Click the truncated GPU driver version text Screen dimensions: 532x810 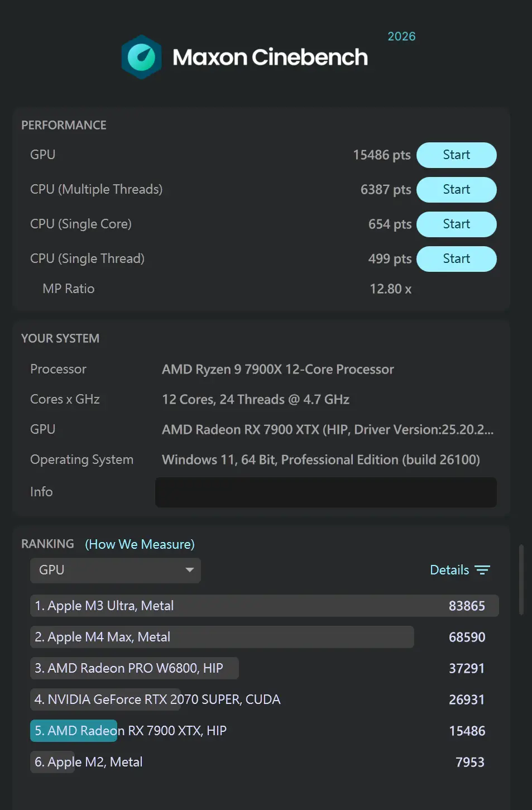328,430
